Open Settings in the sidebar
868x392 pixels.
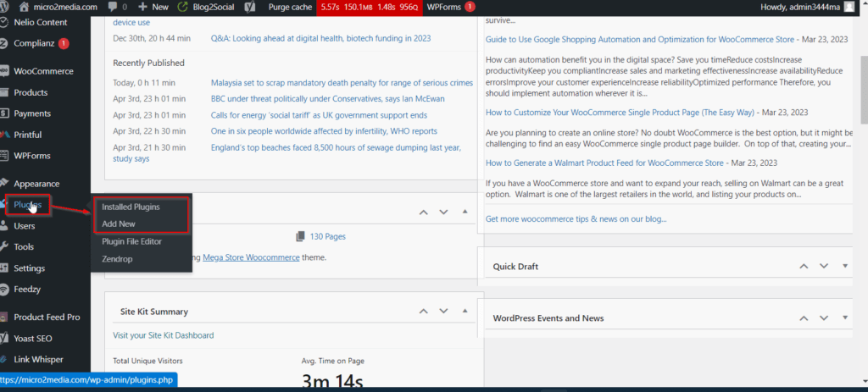coord(30,268)
